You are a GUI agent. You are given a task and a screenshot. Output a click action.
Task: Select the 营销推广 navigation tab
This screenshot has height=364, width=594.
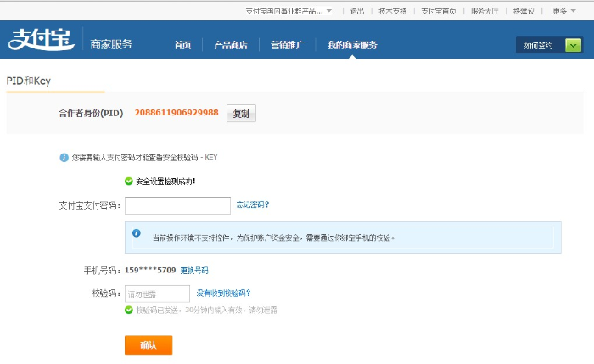click(x=287, y=45)
